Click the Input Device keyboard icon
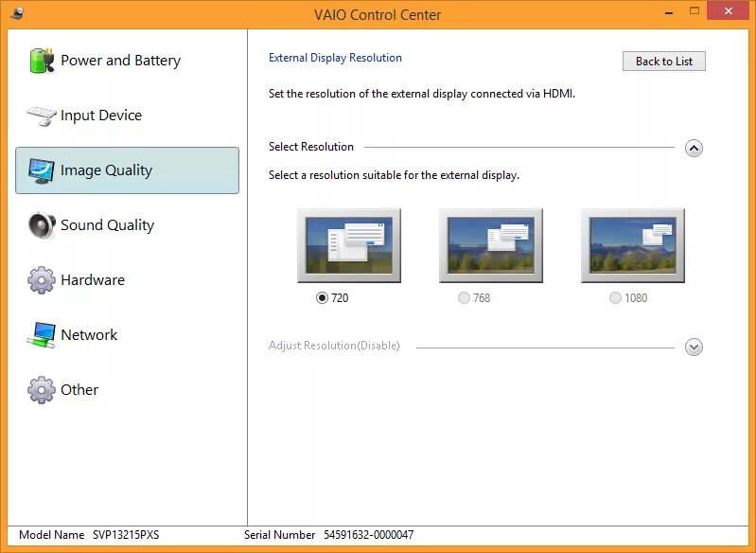The height and width of the screenshot is (553, 756). [42, 116]
